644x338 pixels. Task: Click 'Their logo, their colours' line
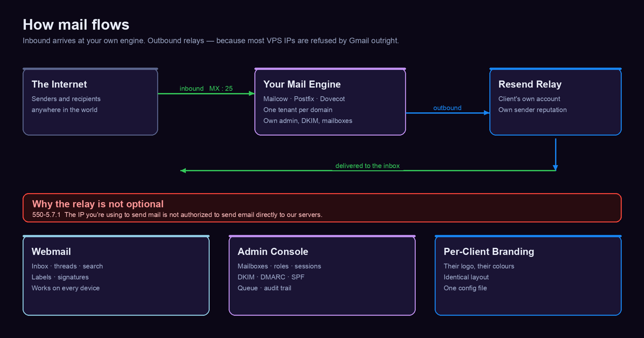tap(479, 266)
